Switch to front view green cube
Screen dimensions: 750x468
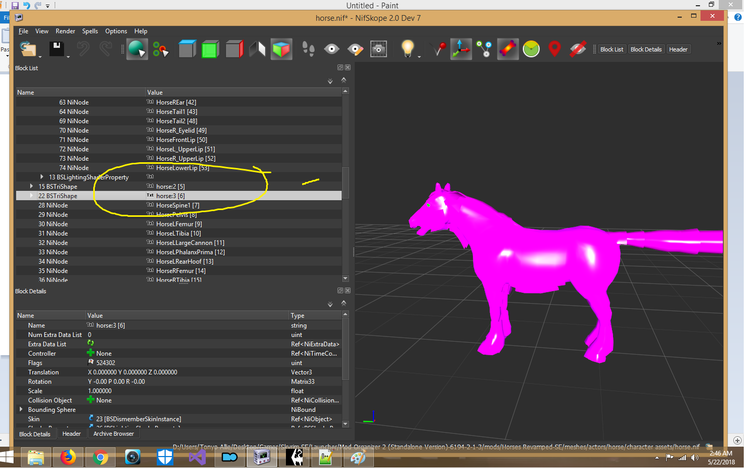click(210, 49)
